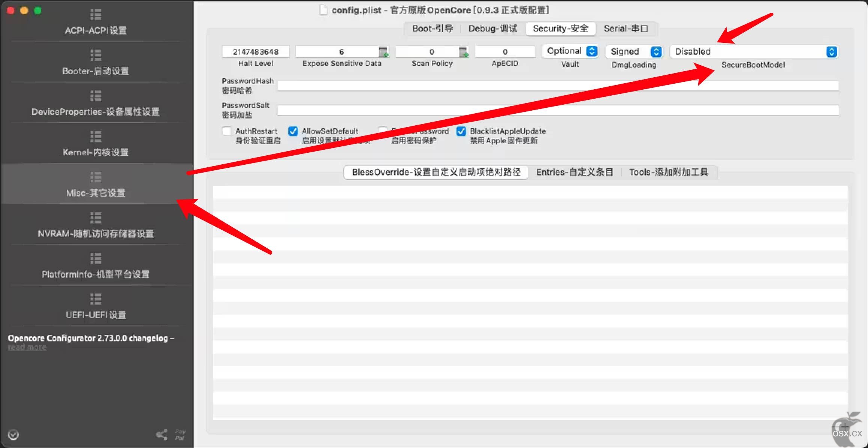Open the Vault dropdown set to Optional
This screenshot has width=868, height=448.
coord(570,51)
